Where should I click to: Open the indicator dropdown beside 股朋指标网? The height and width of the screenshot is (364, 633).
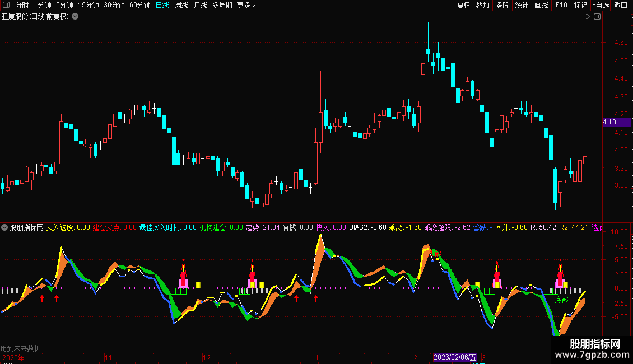coord(4,227)
